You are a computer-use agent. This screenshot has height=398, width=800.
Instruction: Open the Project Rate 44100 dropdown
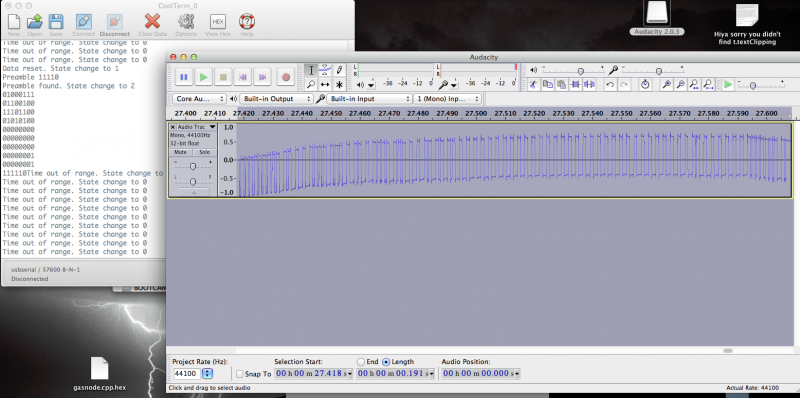[207, 374]
